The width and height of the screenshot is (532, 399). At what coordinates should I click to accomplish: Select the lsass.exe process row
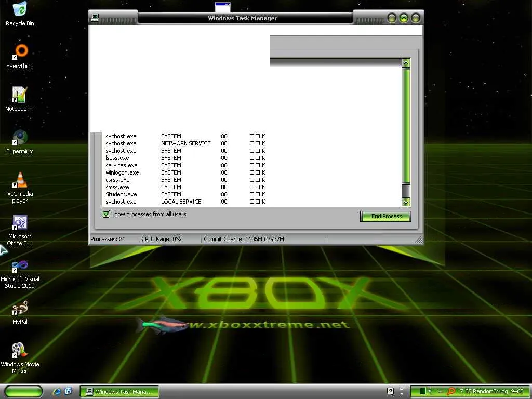pos(252,158)
